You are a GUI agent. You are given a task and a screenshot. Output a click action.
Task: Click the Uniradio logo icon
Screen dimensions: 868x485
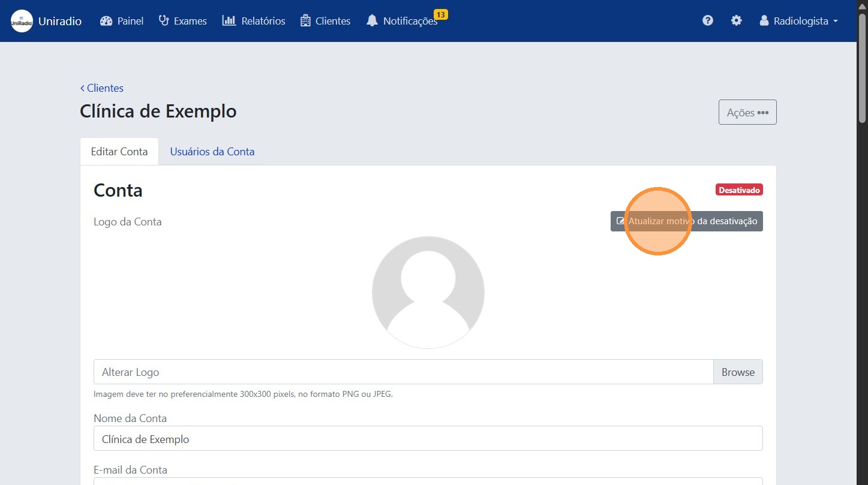click(22, 21)
